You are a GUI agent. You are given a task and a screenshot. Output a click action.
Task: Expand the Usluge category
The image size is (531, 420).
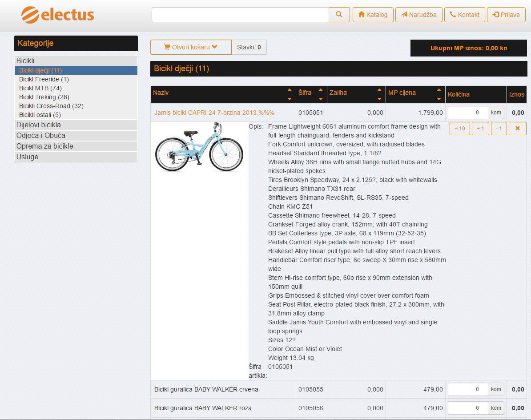click(76, 157)
